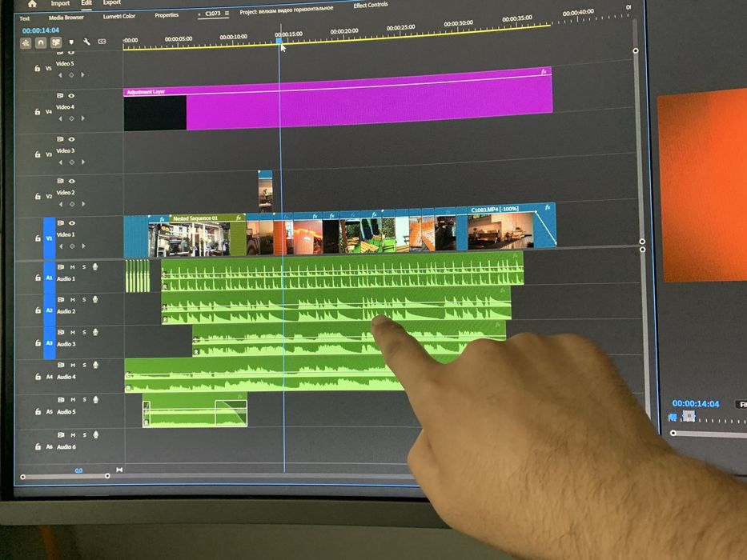Go to previous keyframe on Video 4

point(60,118)
